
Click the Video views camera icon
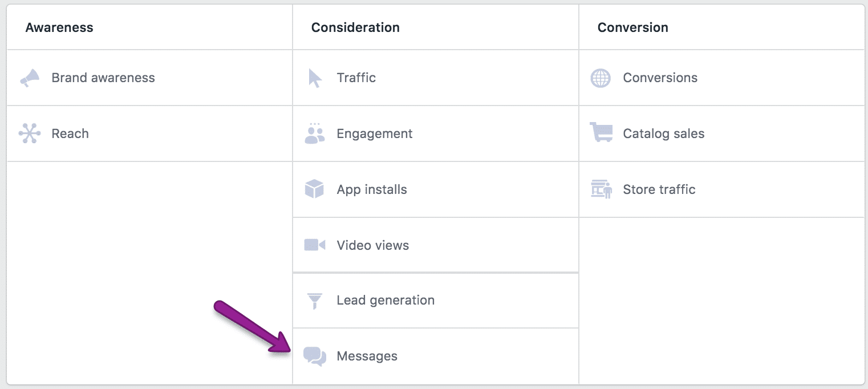pyautogui.click(x=315, y=245)
